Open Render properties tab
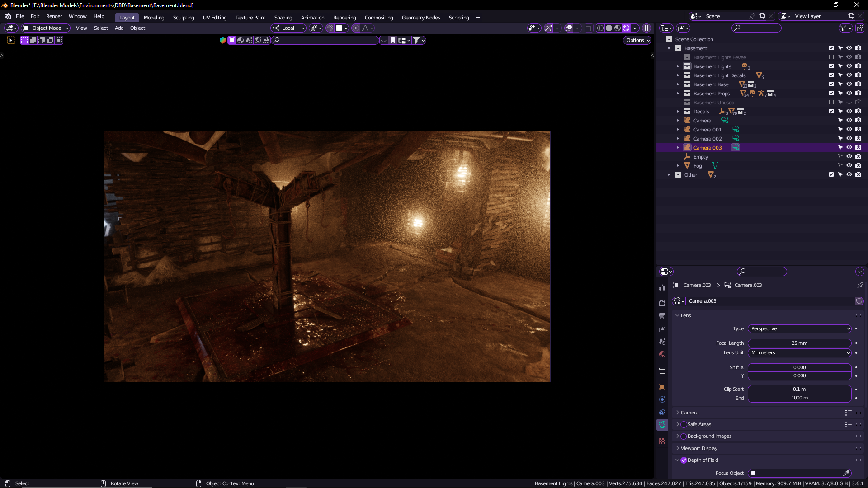This screenshot has height=488, width=868. (662, 304)
